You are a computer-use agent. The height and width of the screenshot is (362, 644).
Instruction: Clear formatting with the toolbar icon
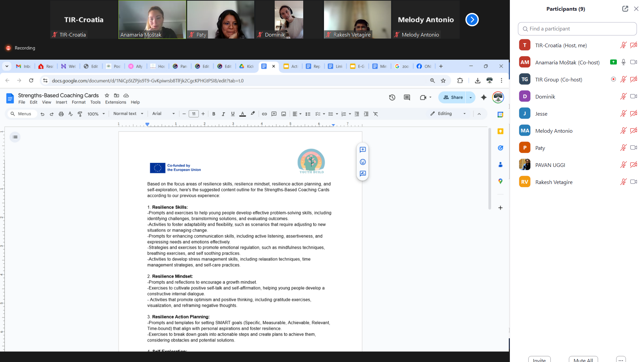376,114
